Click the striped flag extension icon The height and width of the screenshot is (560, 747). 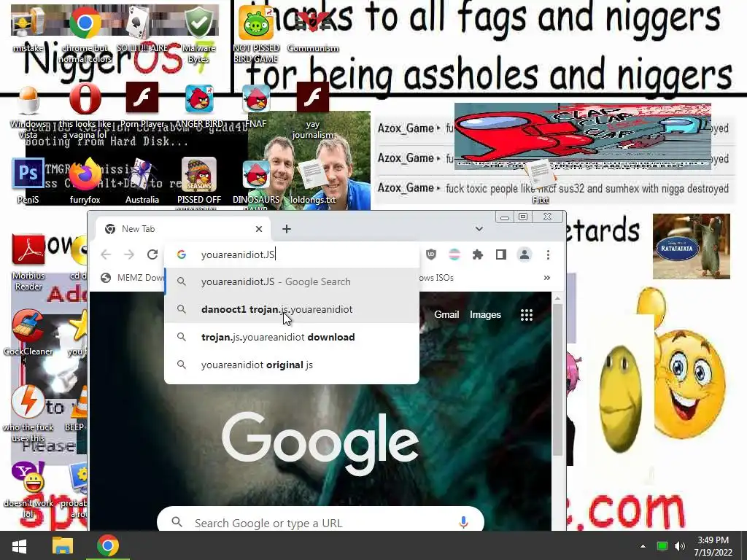(454, 254)
